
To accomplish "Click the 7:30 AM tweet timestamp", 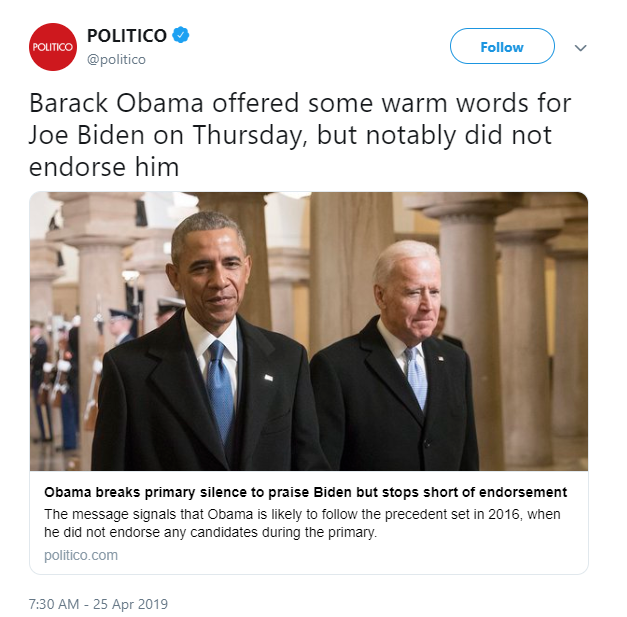I will pyautogui.click(x=54, y=604).
